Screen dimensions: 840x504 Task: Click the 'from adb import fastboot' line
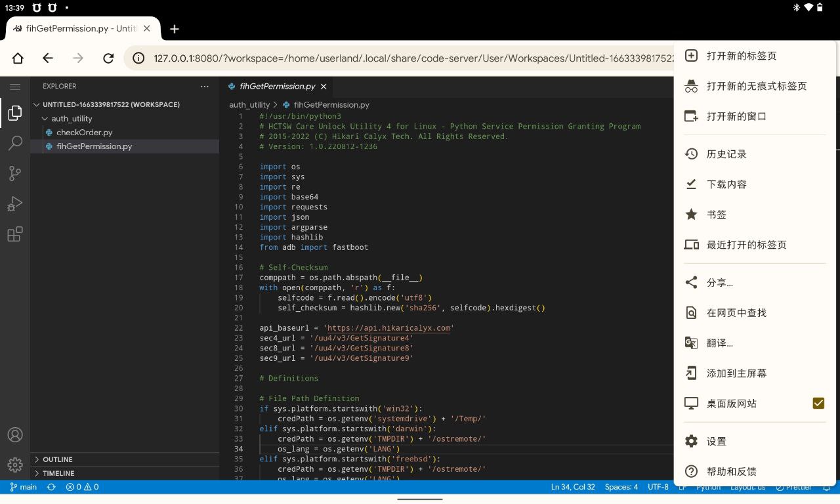314,247
